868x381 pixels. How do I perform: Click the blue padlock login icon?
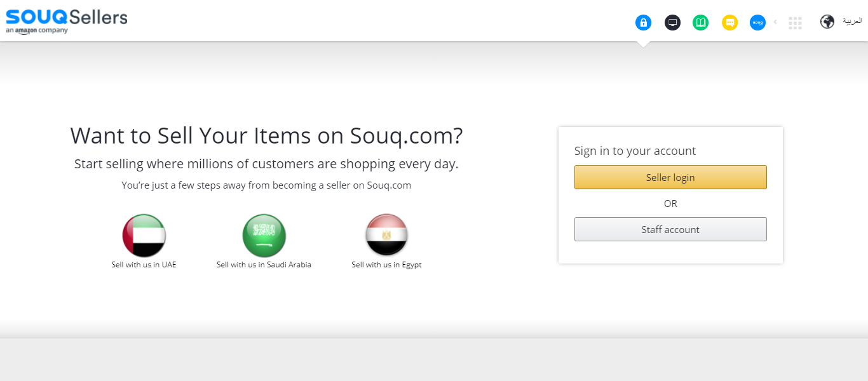[643, 23]
